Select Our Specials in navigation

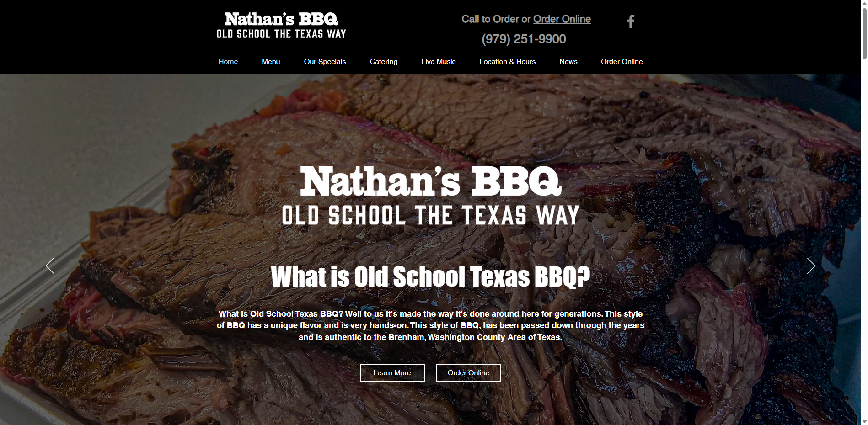325,62
